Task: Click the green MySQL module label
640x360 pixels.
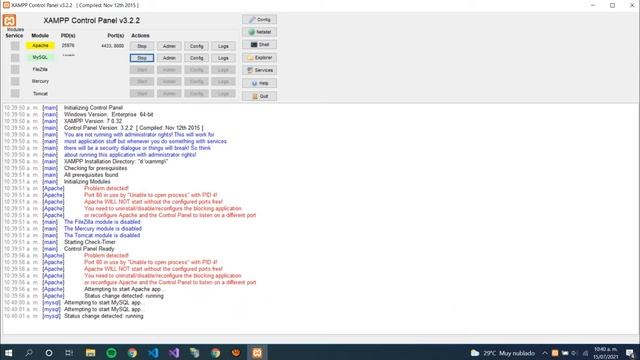Action: 40,58
